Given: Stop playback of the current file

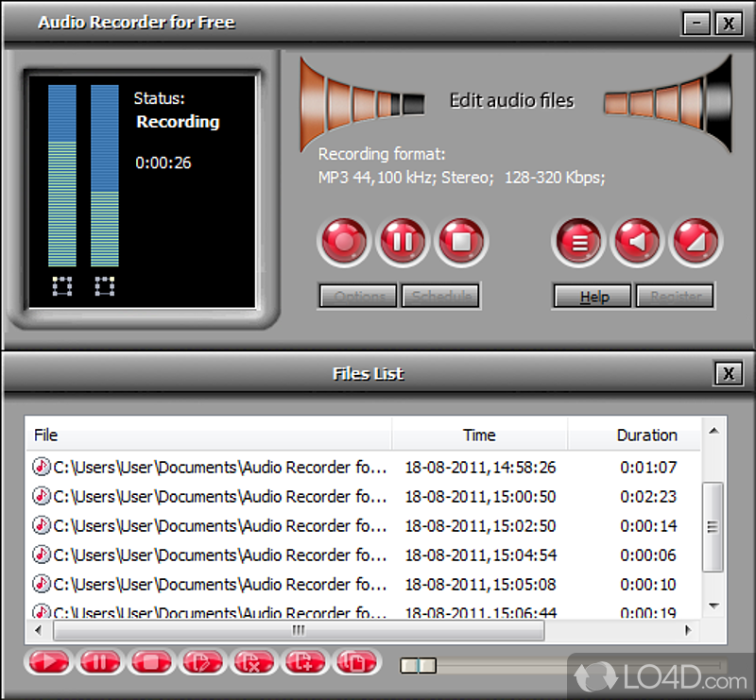Looking at the screenshot, I should pyautogui.click(x=150, y=662).
